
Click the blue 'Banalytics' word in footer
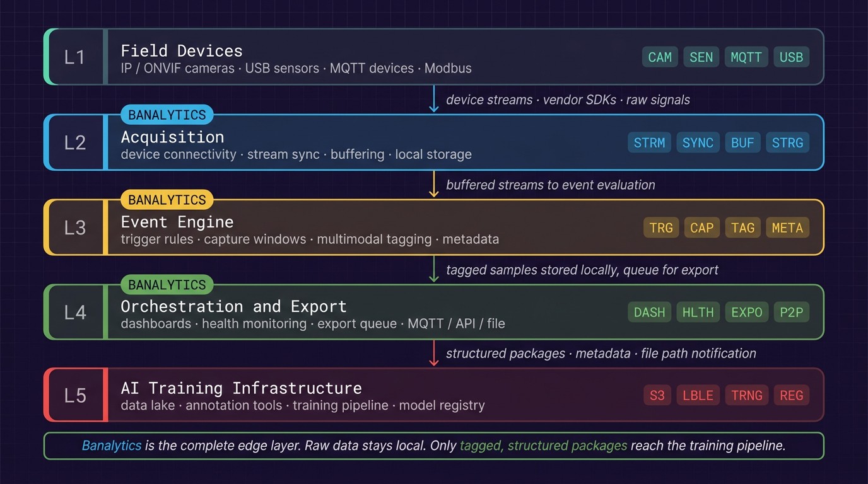pyautogui.click(x=112, y=446)
